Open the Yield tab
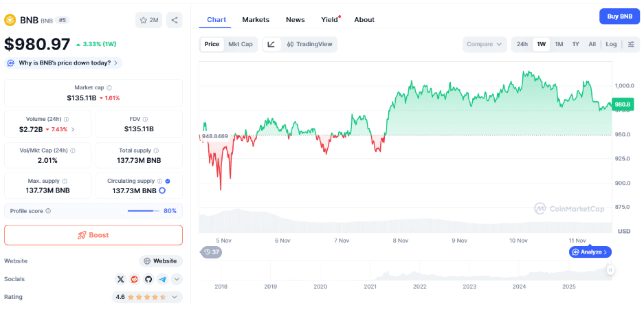 click(x=329, y=19)
